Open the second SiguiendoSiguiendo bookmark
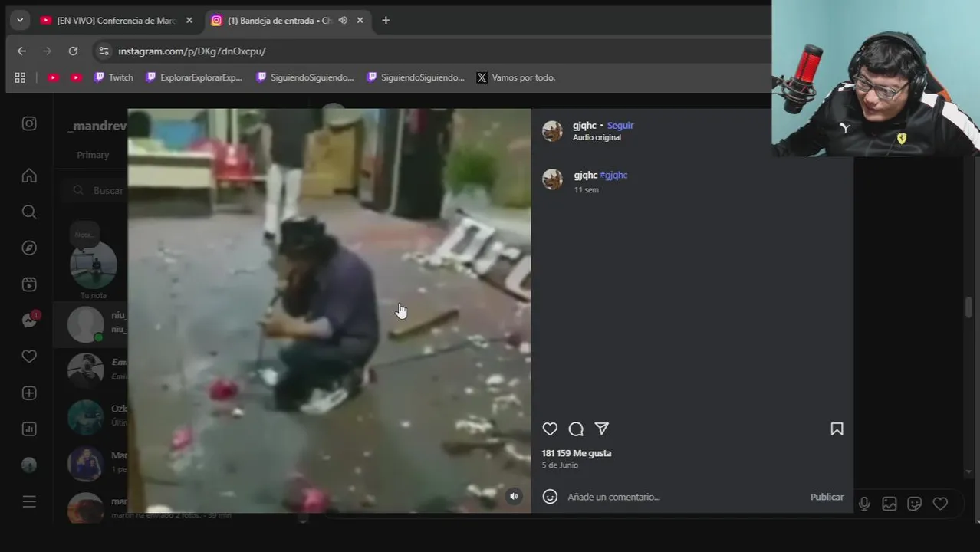Viewport: 980px width, 552px height. (x=416, y=77)
